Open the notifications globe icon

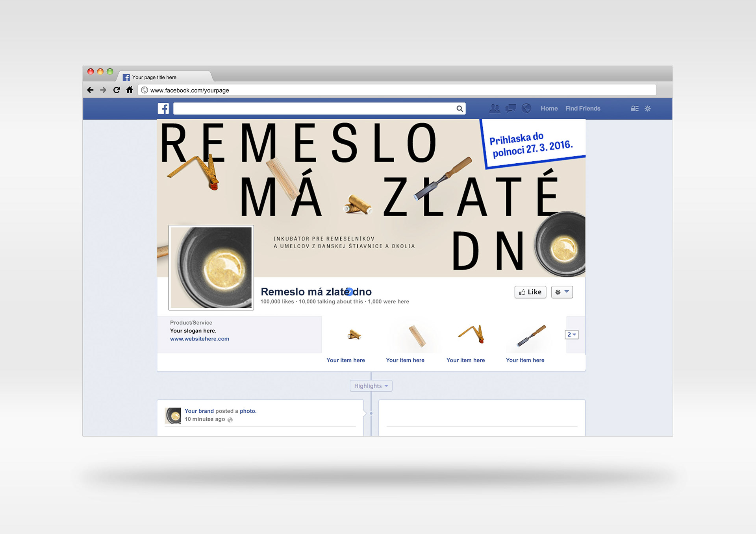526,108
